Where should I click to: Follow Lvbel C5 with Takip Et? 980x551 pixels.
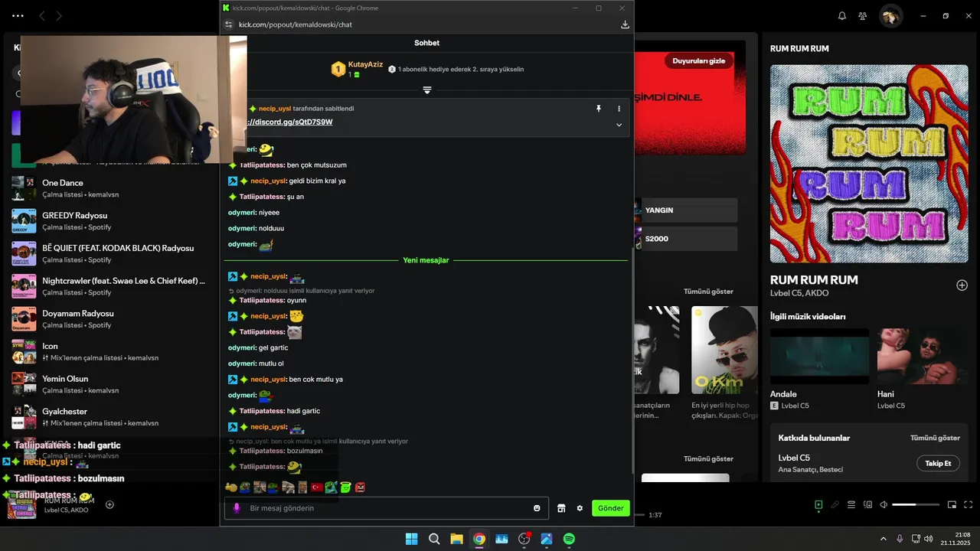point(938,463)
